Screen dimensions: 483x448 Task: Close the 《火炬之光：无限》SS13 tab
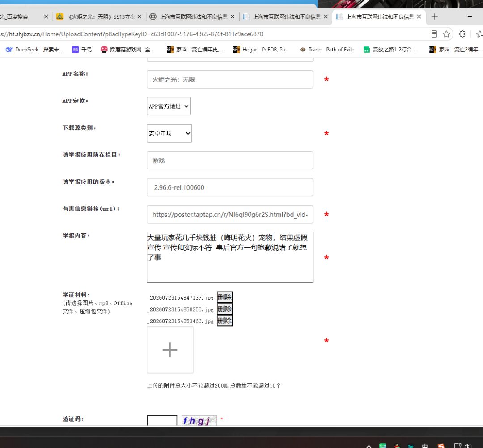coord(139,17)
